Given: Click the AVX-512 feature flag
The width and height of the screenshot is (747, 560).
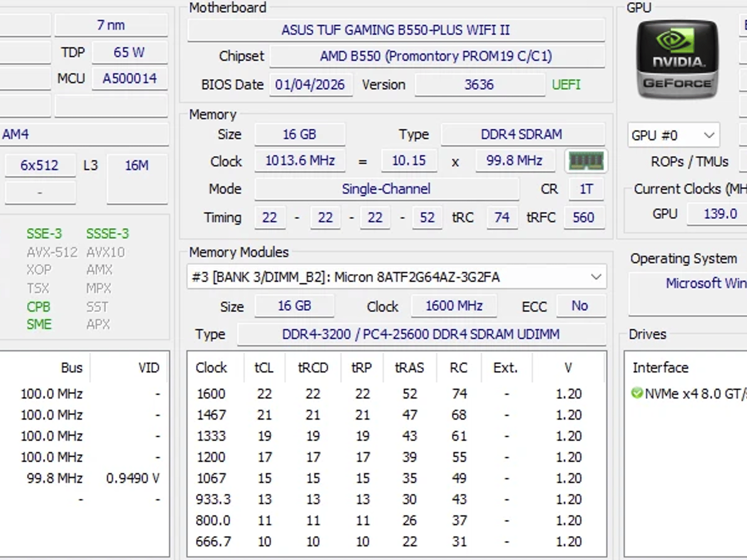Looking at the screenshot, I should pyautogui.click(x=52, y=252).
